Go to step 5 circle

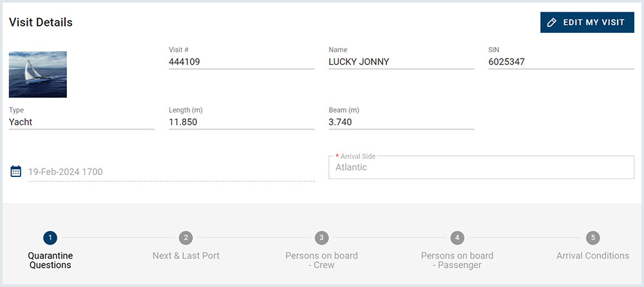[592, 237]
